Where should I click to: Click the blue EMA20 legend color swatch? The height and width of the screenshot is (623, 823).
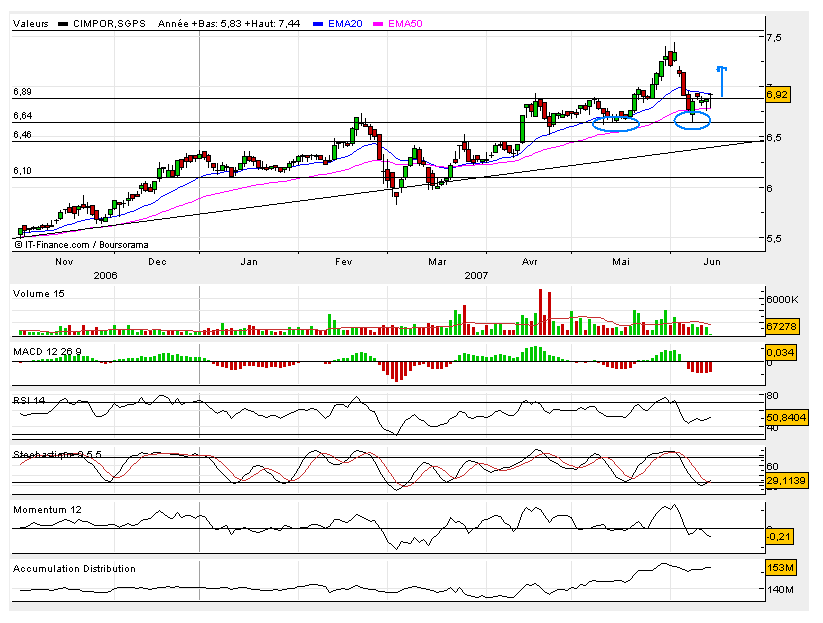tap(318, 24)
